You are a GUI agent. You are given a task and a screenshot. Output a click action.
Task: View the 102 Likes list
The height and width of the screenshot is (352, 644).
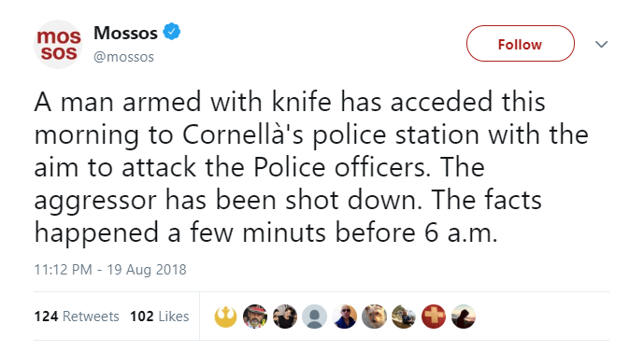tap(159, 317)
